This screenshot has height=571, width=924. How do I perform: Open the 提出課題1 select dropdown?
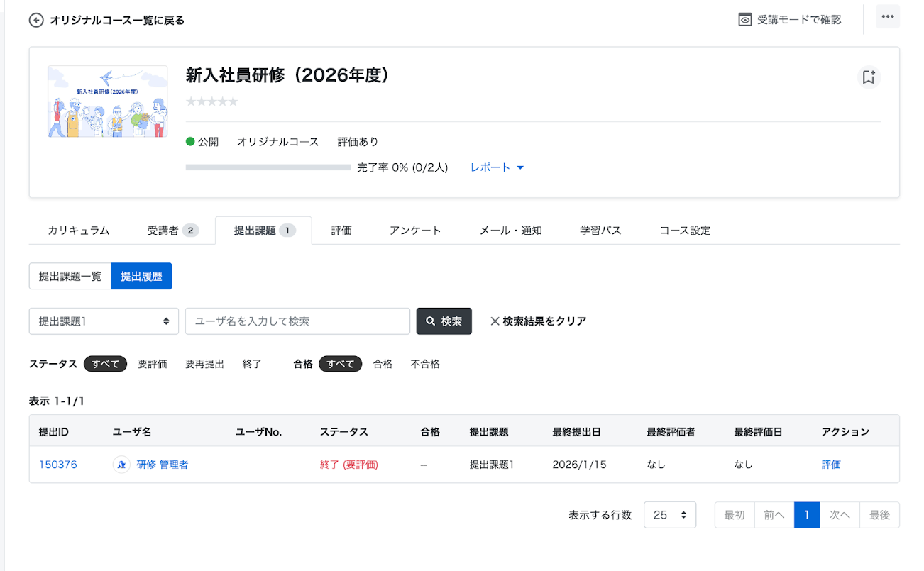(x=104, y=321)
